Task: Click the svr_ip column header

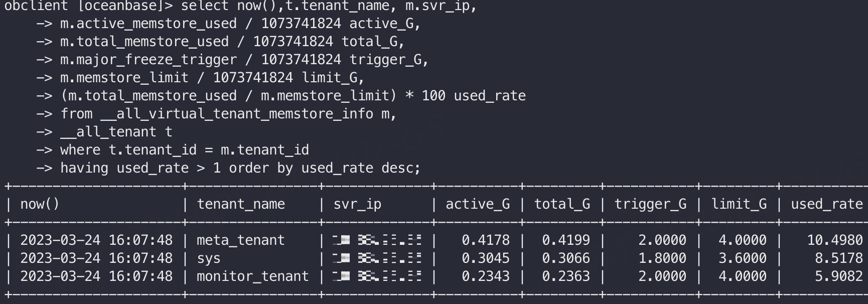Action: (x=357, y=204)
